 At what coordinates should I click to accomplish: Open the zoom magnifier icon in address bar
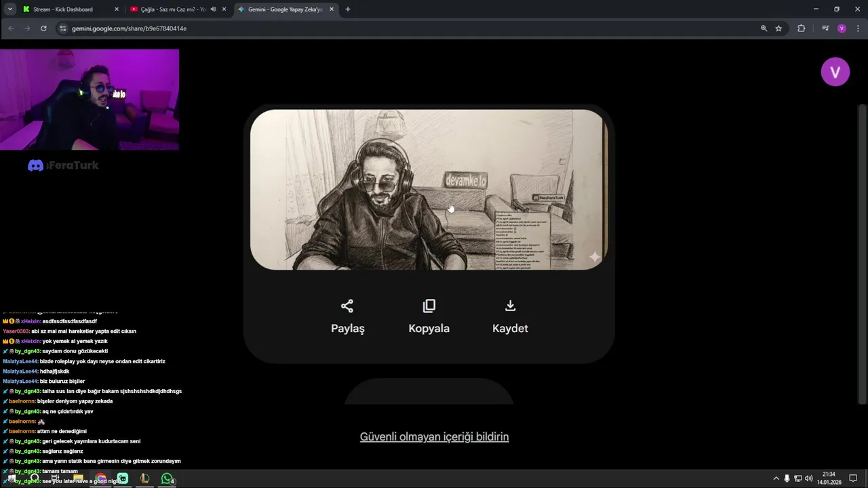point(764,28)
